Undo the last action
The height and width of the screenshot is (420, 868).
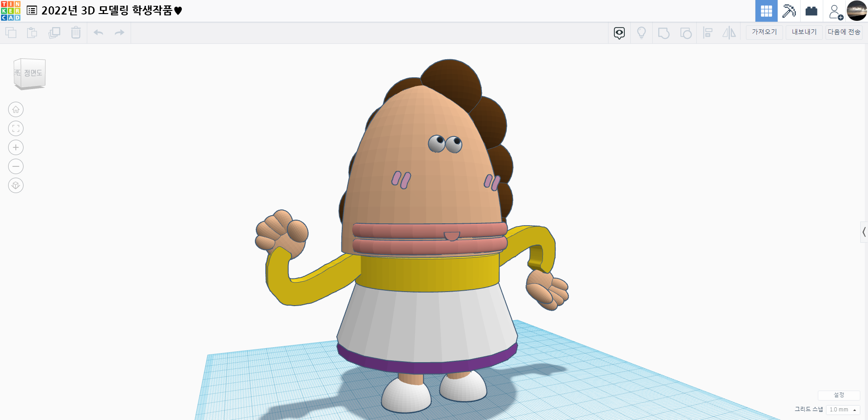[x=99, y=33]
